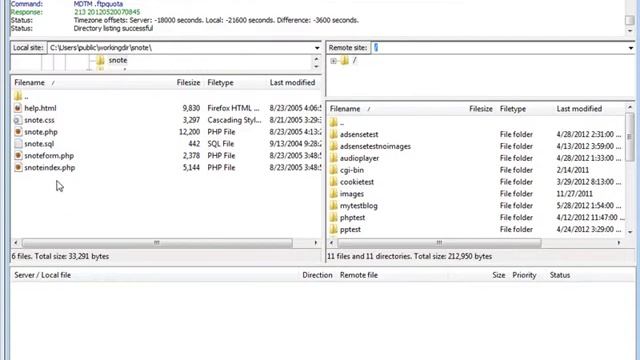Select snote.css file name
Image resolution: width=640 pixels, height=360 pixels.
coord(39,120)
